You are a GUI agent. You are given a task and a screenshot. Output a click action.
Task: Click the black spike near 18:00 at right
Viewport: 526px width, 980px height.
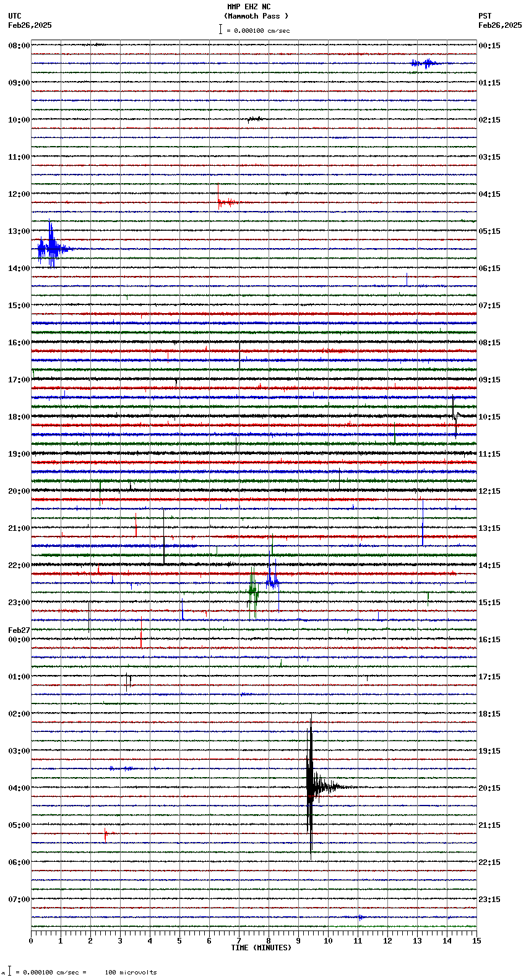point(455,416)
